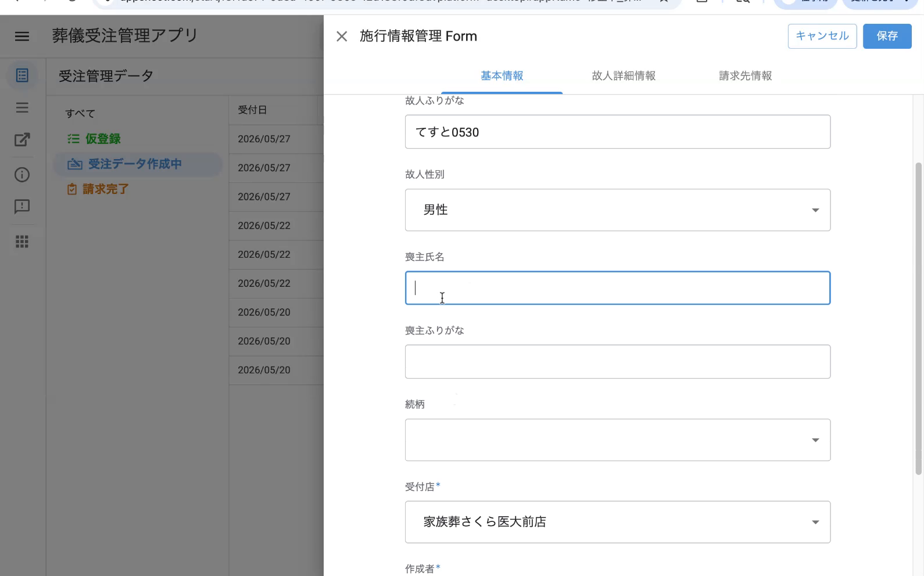Switch to the 故人詳細情報 tab
This screenshot has height=576, width=924.
[624, 76]
